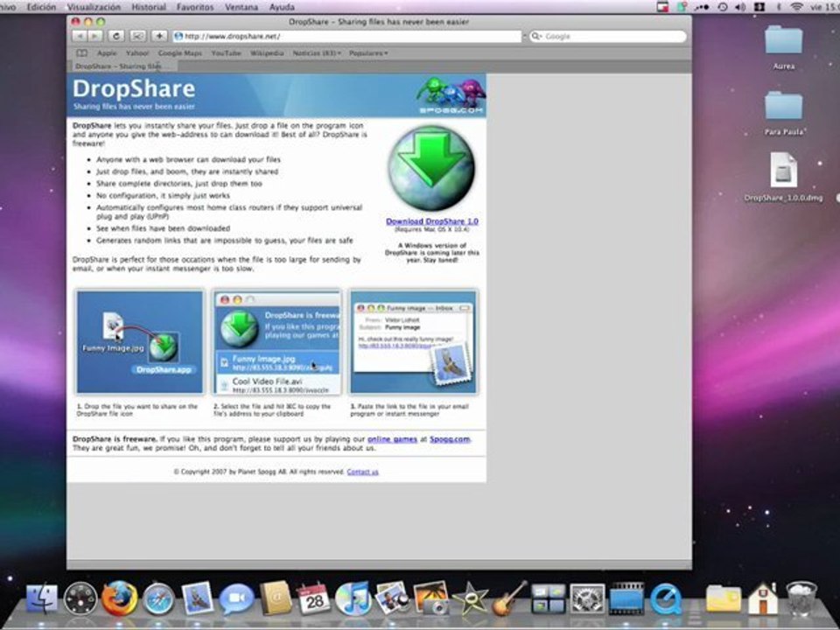This screenshot has width=840, height=630.
Task: Click the DropShare title logo
Action: [x=134, y=89]
